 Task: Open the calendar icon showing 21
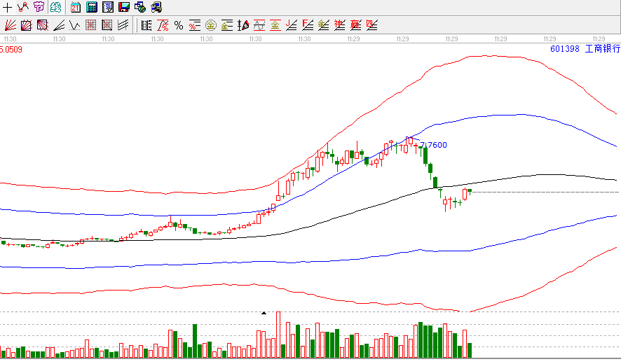click(75, 7)
